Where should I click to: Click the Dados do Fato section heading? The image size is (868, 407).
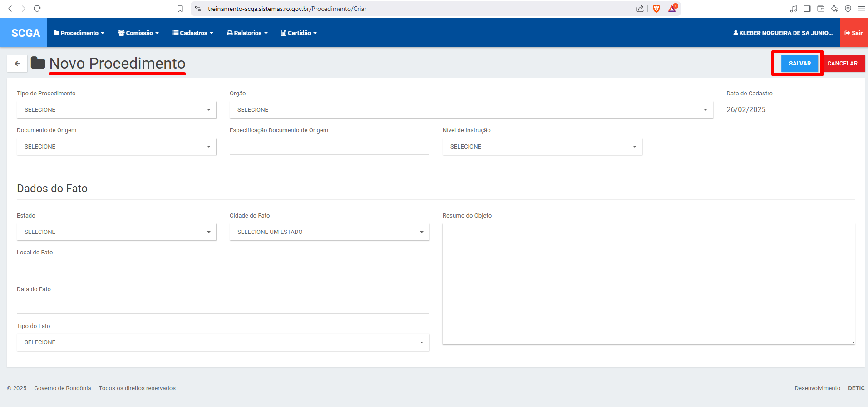52,189
